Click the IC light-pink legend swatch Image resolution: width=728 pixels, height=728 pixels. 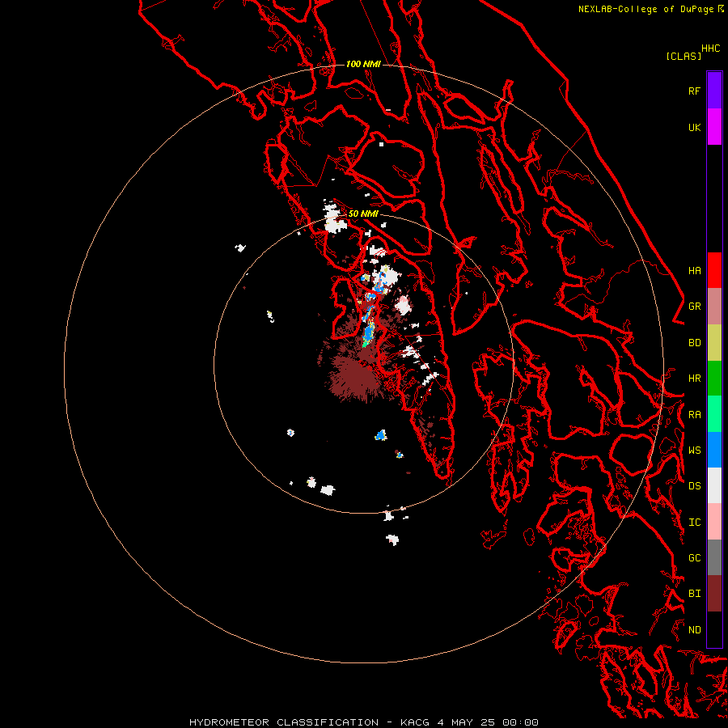[714, 522]
